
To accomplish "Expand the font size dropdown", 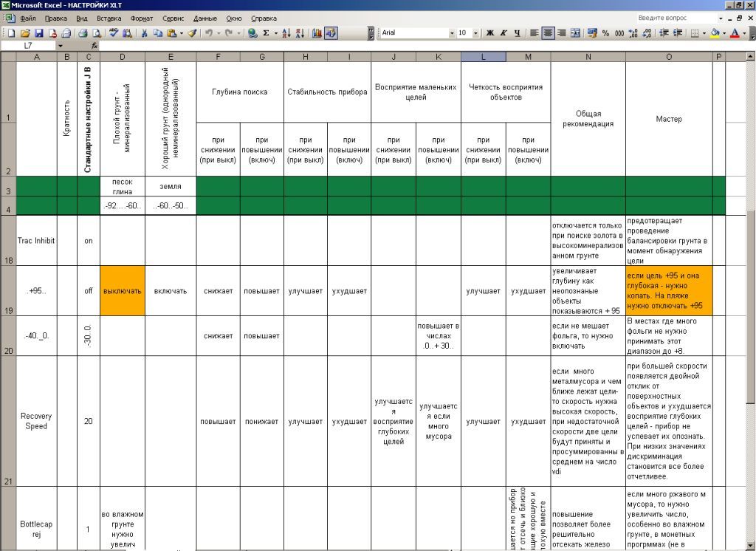I will (x=475, y=33).
